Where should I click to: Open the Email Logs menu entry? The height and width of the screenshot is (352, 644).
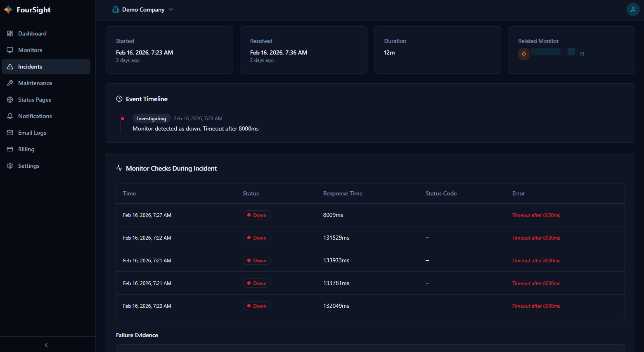tap(32, 133)
